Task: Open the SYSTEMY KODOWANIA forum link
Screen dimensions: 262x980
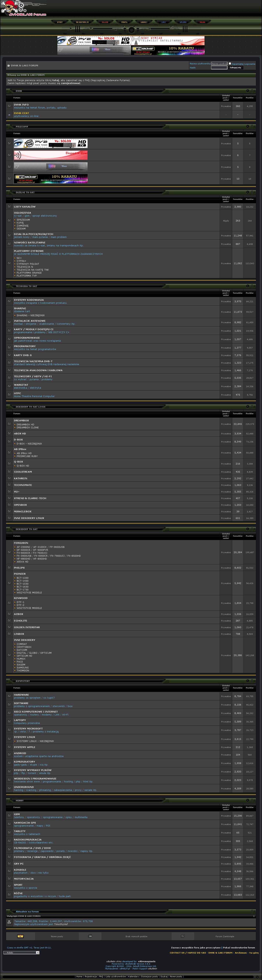Action: coord(29,300)
